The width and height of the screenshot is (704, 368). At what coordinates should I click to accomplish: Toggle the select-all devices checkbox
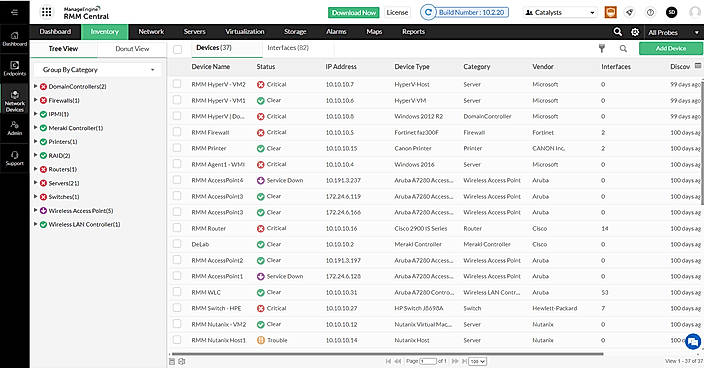point(178,49)
